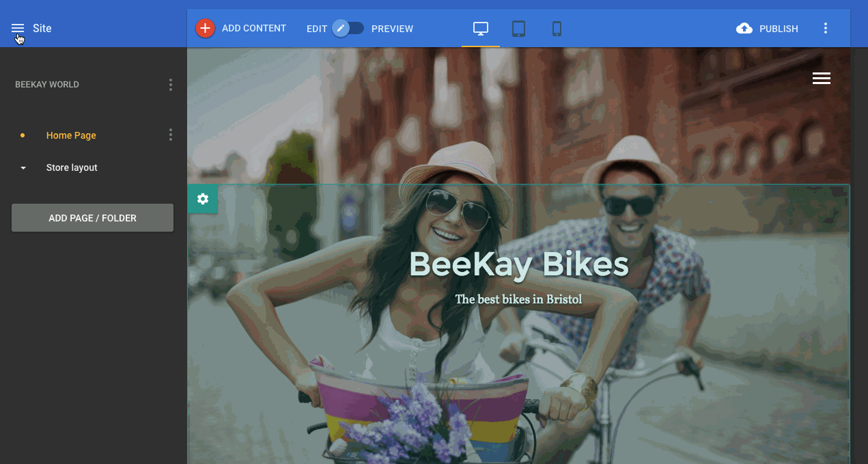Toggle the Edit/Preview switch
The image size is (868, 464).
348,28
